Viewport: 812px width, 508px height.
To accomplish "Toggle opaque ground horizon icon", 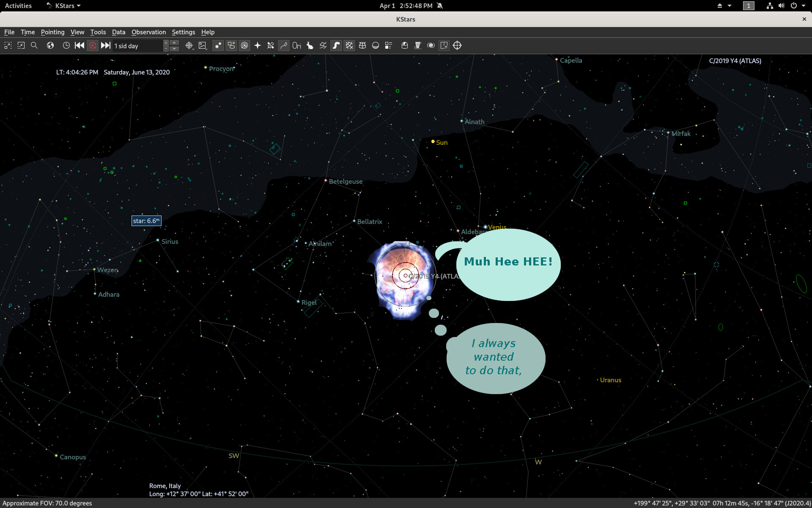I will pos(376,45).
